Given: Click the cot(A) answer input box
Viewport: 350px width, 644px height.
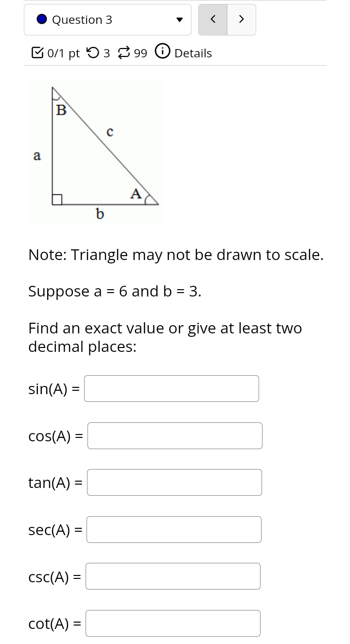Looking at the screenshot, I should pyautogui.click(x=173, y=623).
